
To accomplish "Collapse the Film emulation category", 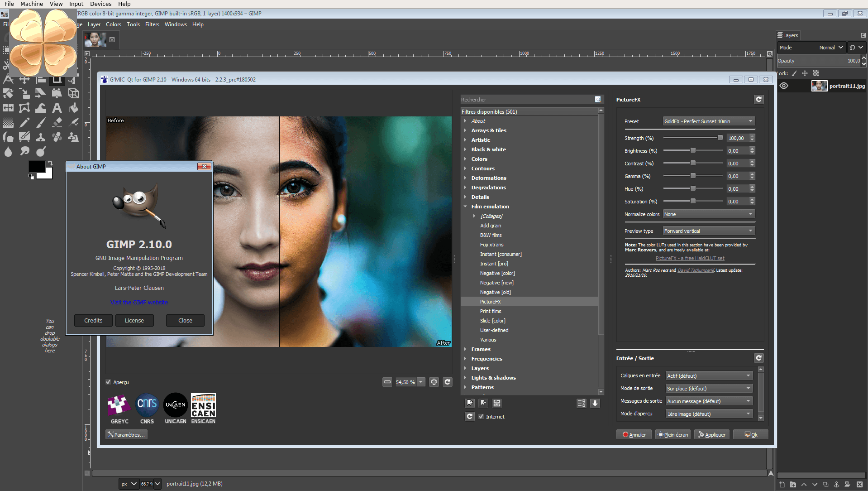I will pyautogui.click(x=465, y=207).
